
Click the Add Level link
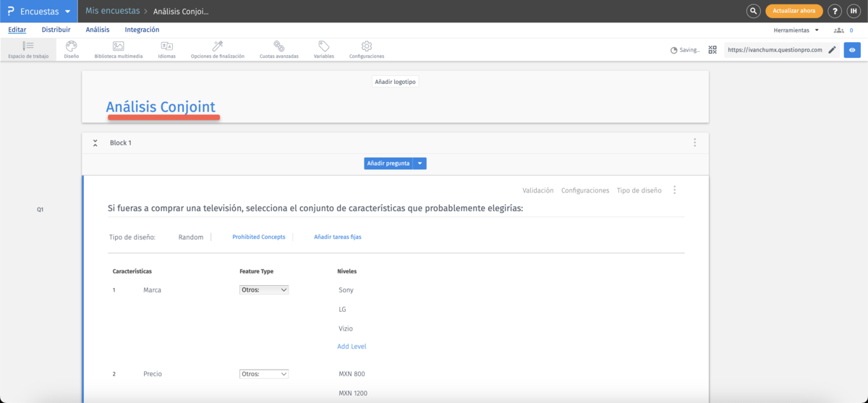tap(352, 347)
